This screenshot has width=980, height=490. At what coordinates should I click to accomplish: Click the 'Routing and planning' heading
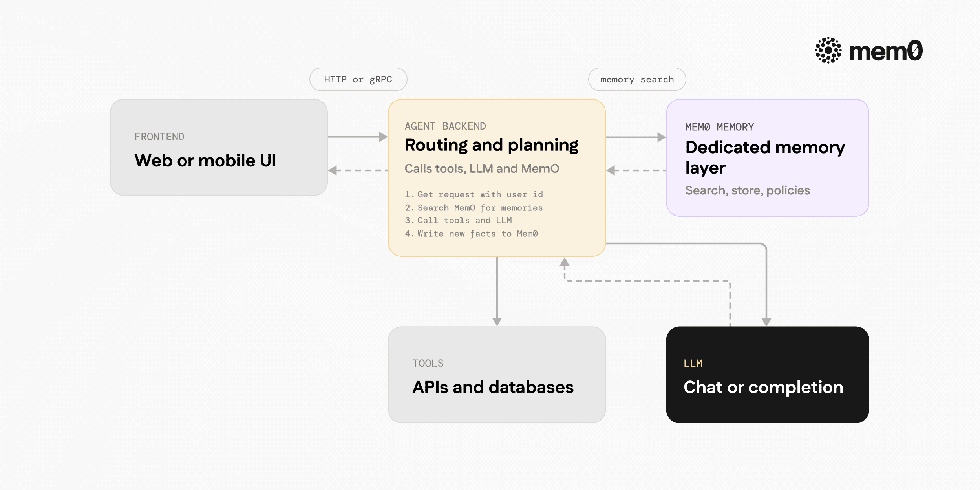click(491, 146)
